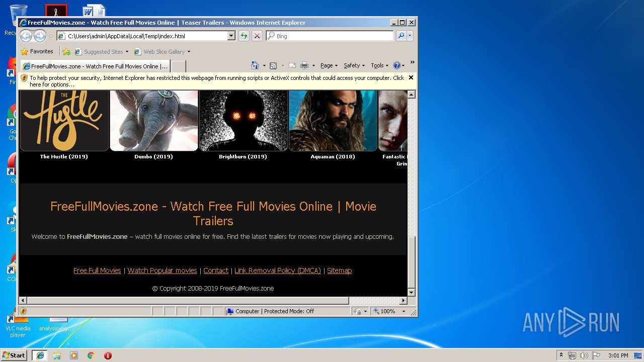Image resolution: width=644 pixels, height=362 pixels.
Task: Open the Tools menu
Action: point(380,65)
